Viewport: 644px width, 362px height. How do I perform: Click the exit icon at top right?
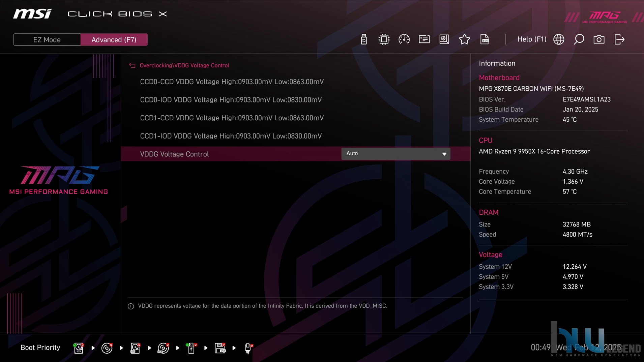tap(619, 39)
